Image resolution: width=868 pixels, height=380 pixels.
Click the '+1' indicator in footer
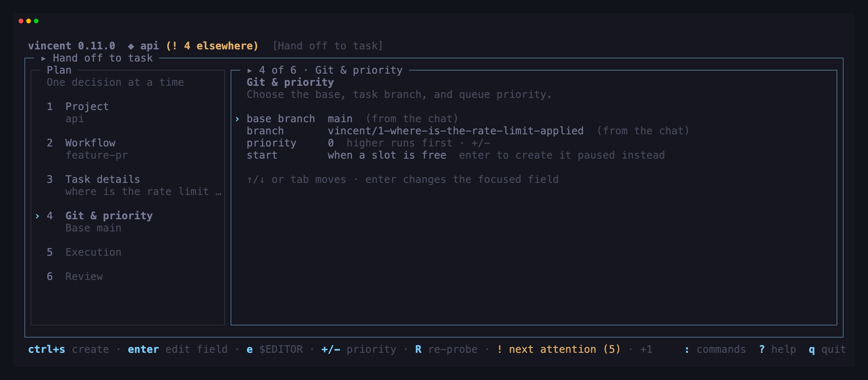tap(646, 349)
